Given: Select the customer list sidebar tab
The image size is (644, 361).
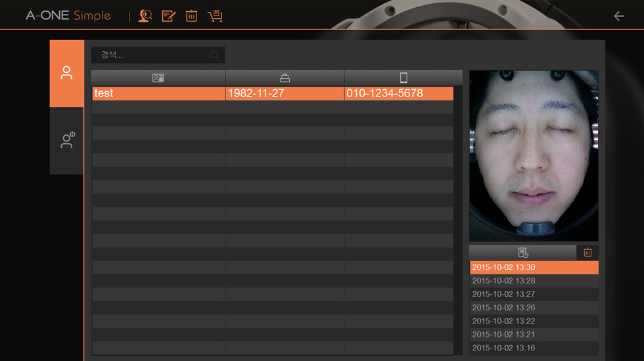Looking at the screenshot, I should (x=66, y=74).
